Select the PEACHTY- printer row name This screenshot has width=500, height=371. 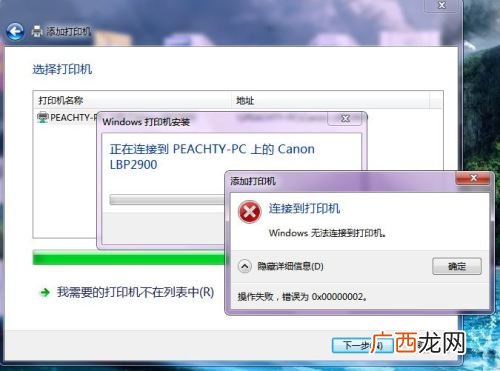click(73, 118)
